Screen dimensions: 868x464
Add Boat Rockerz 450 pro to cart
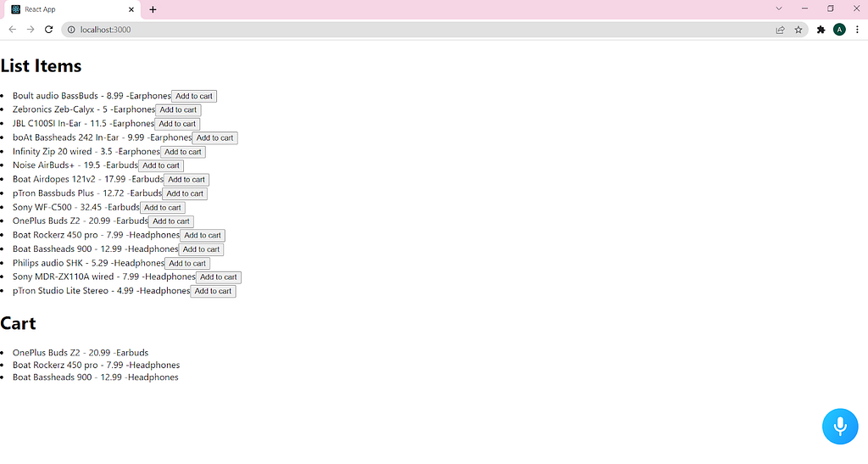(202, 235)
